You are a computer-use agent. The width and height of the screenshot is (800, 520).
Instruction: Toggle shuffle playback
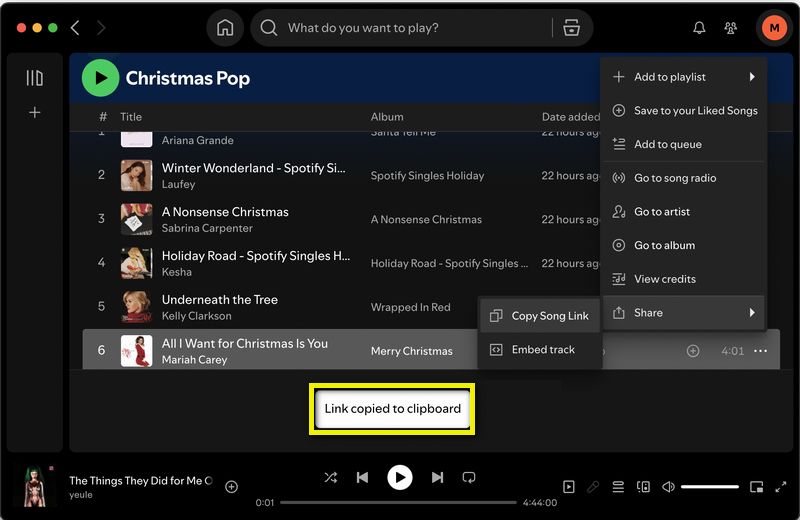click(331, 478)
